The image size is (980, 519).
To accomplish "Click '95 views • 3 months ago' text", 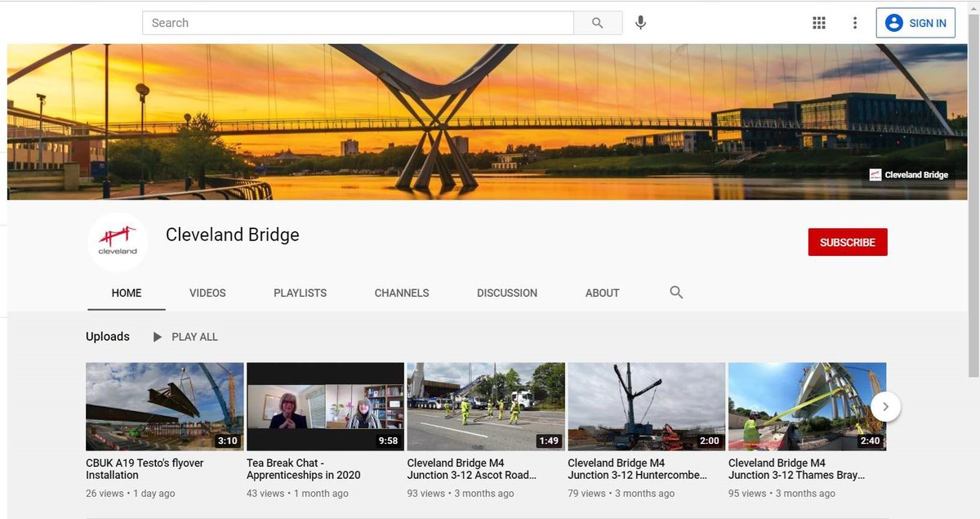I will click(x=782, y=494).
